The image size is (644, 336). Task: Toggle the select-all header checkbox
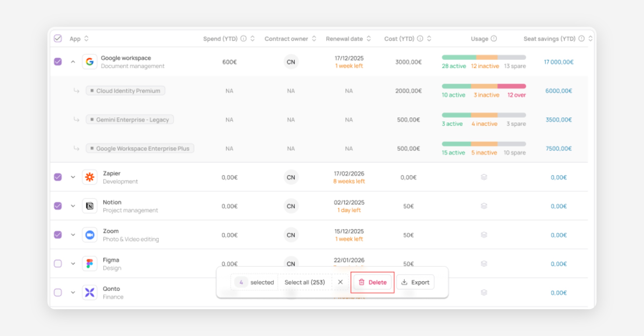pos(58,39)
